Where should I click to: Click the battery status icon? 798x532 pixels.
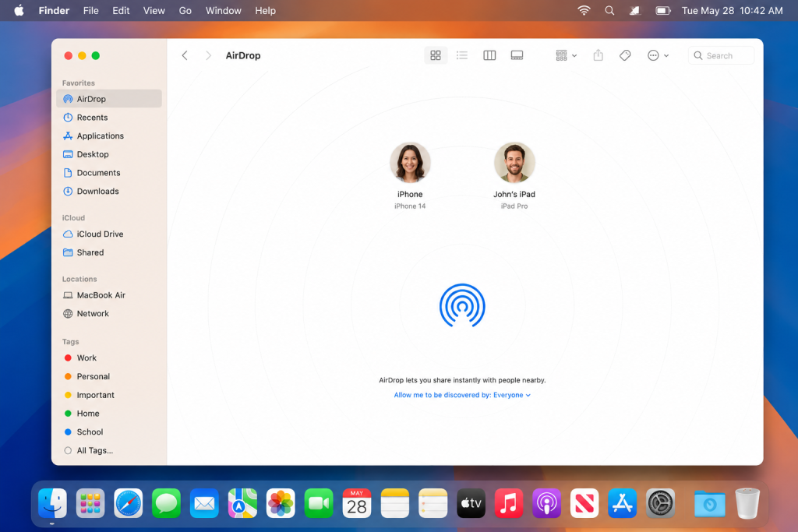click(662, 11)
